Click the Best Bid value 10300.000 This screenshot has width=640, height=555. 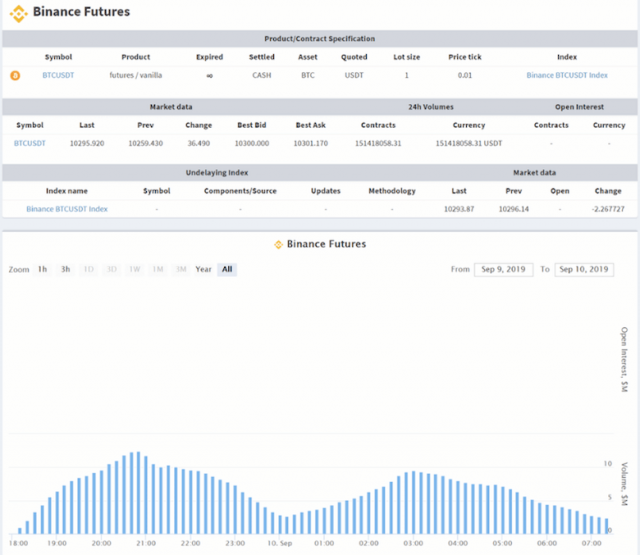(x=251, y=143)
